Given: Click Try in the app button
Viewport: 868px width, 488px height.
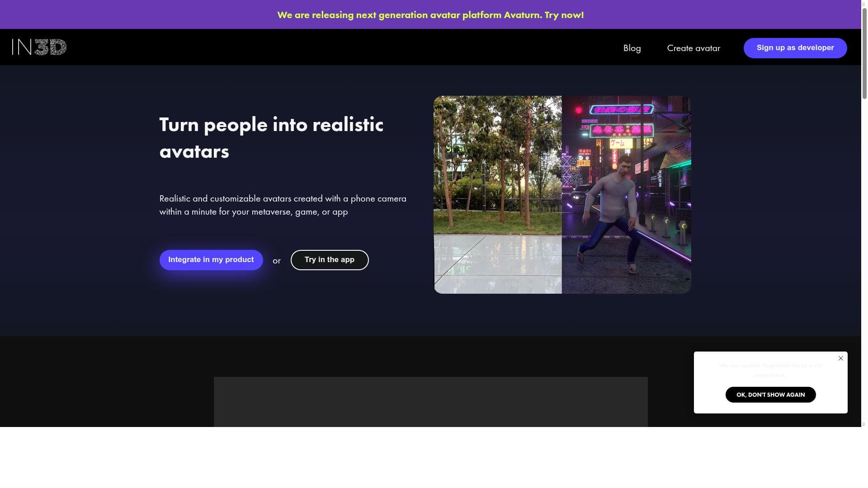Looking at the screenshot, I should tap(329, 260).
